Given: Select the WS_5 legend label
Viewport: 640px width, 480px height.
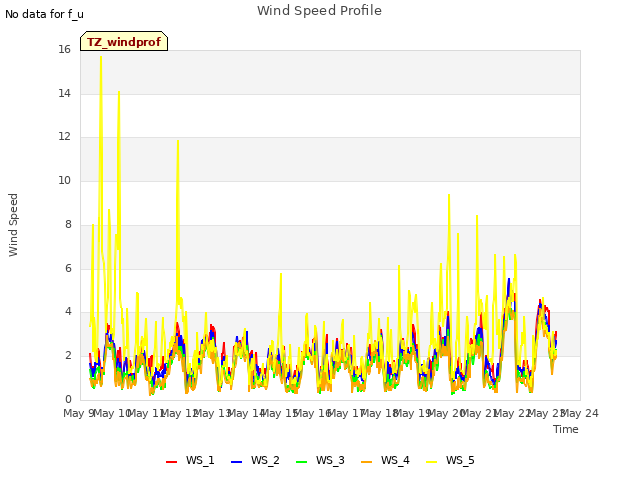Looking at the screenshot, I should click(460, 460).
